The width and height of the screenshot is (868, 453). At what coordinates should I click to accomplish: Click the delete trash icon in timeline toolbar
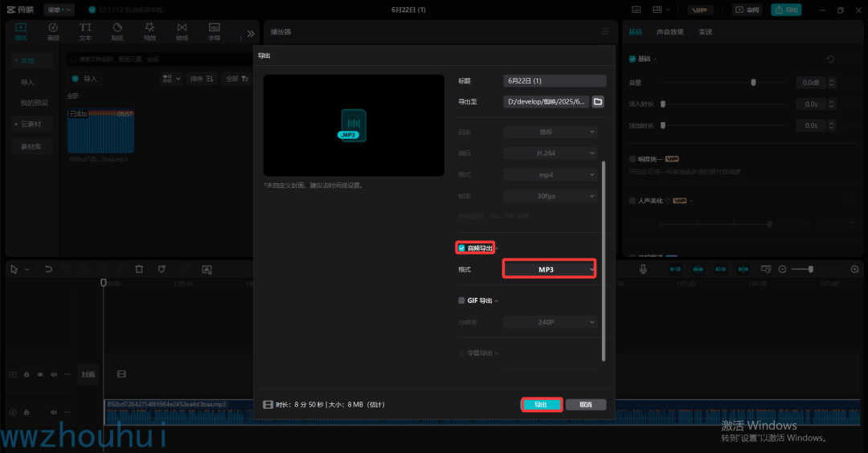[139, 270]
